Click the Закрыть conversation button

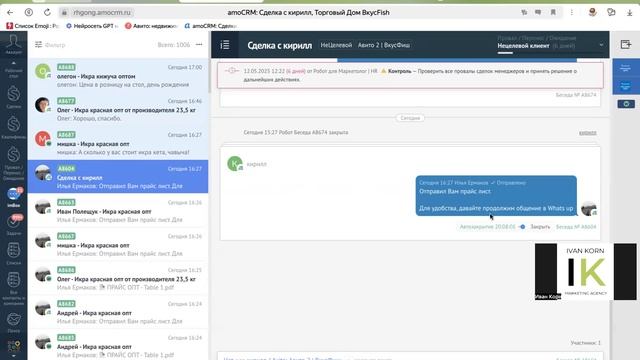[540, 227]
